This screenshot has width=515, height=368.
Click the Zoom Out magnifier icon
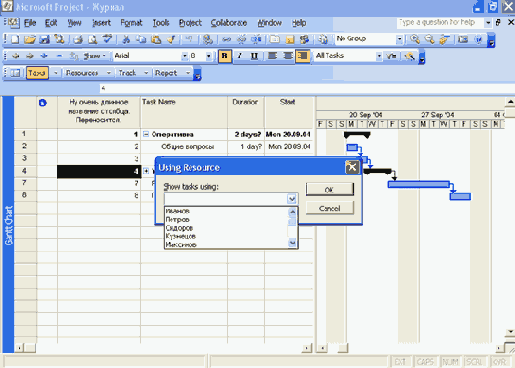click(x=430, y=39)
